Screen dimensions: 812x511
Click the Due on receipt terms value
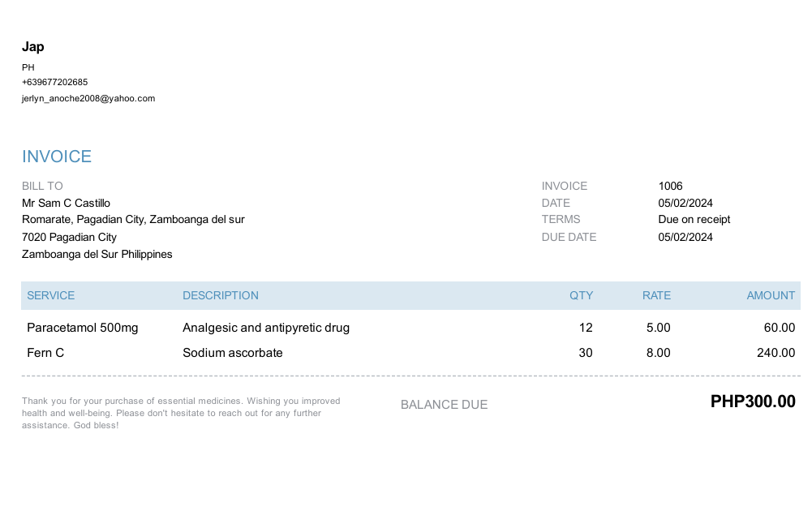click(x=694, y=219)
